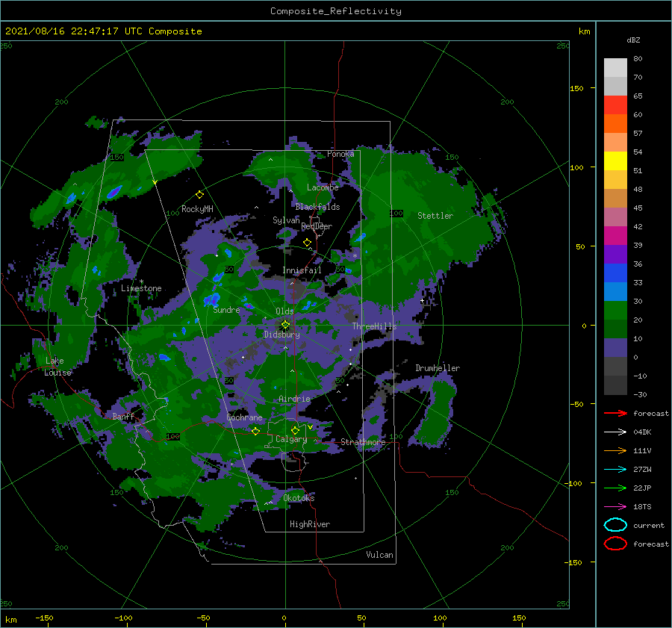Click the Strathmore label
This screenshot has height=628, width=672.
(x=363, y=442)
